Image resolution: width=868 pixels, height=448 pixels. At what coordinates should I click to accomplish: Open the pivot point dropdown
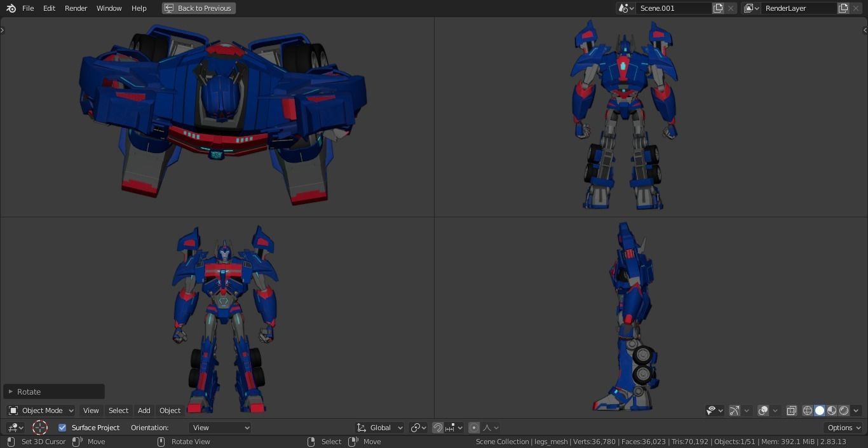[418, 428]
